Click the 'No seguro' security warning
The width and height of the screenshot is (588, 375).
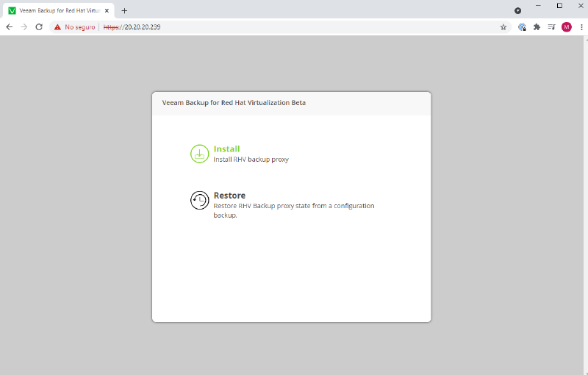tap(75, 27)
